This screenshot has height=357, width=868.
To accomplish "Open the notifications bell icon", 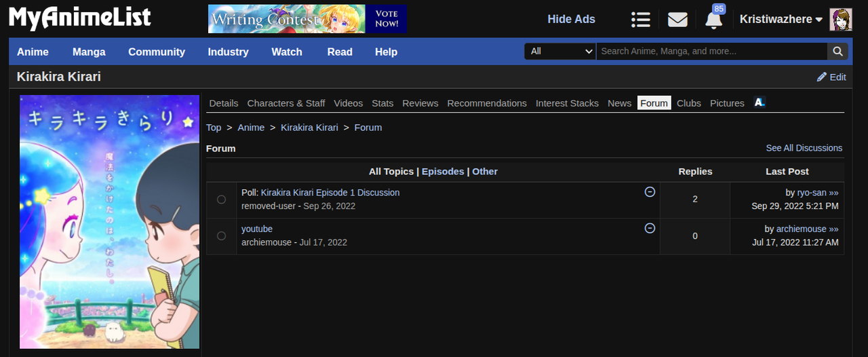I will click(x=713, y=21).
